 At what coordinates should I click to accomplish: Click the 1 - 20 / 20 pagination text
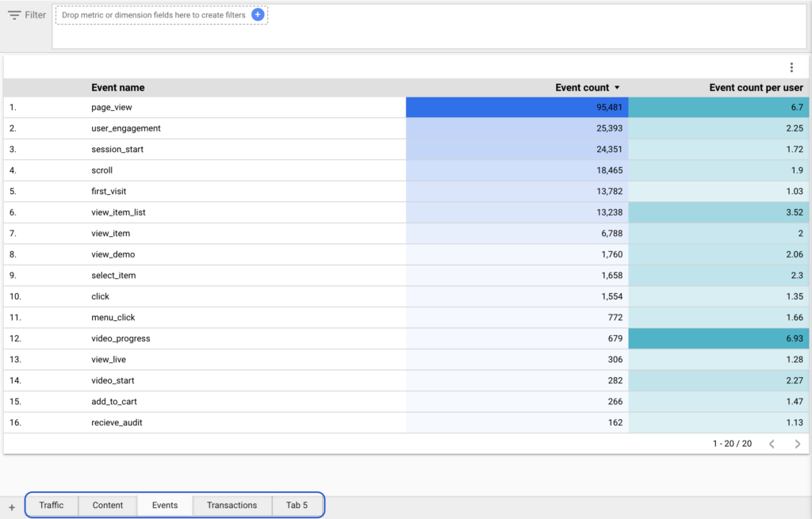(732, 444)
